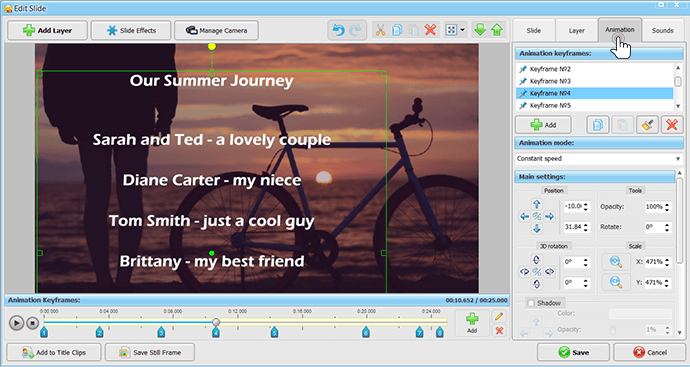
Task: Copy the selected layer in the top toolbar
Action: click(x=397, y=30)
